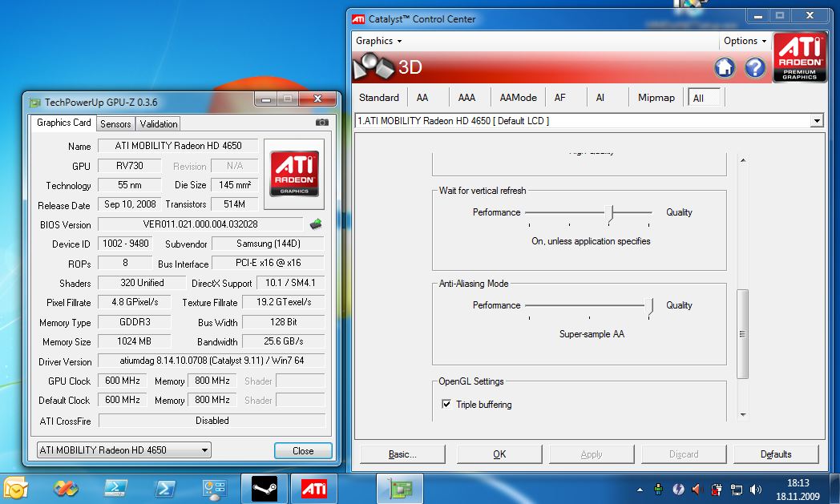Click the Apply button
The height and width of the screenshot is (504, 840).
tap(592, 454)
